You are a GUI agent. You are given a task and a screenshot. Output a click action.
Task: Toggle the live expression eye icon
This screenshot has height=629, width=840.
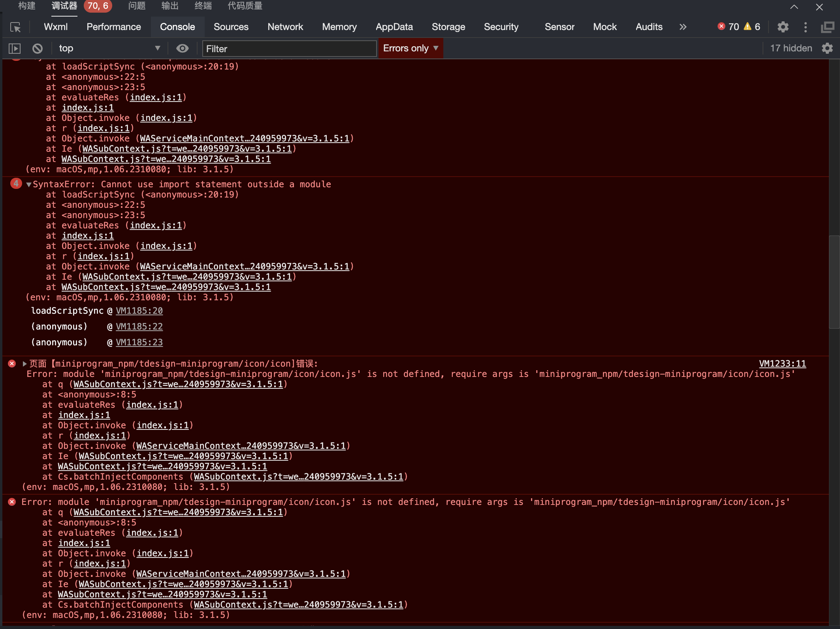(182, 48)
